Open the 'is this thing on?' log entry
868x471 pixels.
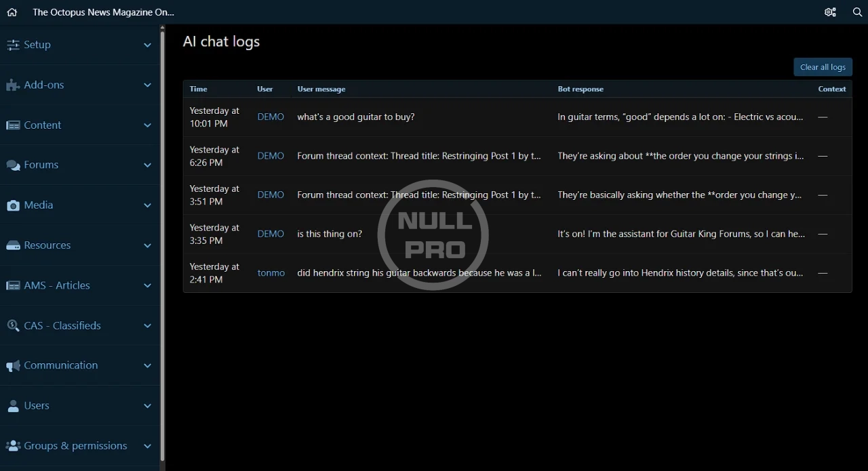(330, 234)
